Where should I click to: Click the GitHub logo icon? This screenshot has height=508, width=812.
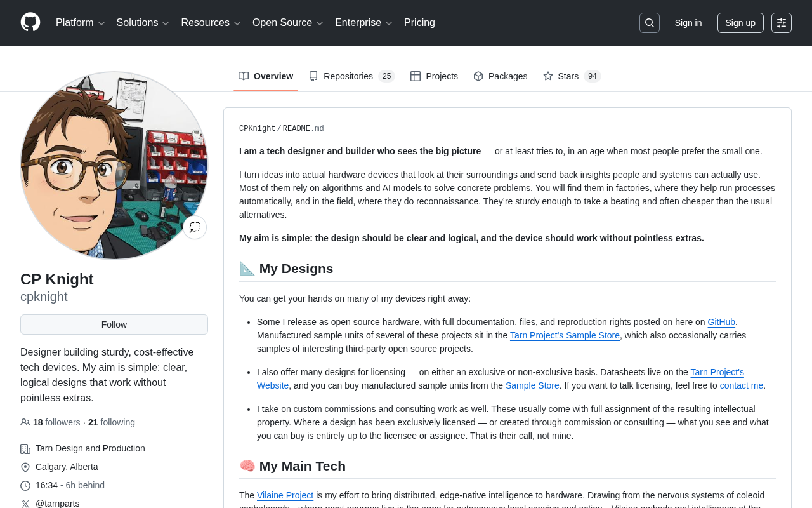tap(30, 22)
